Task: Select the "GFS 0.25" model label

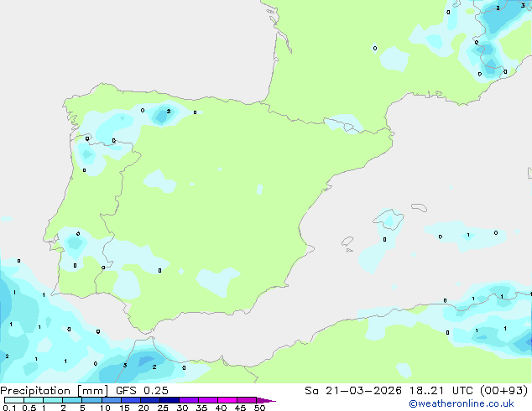Action: pos(142,391)
